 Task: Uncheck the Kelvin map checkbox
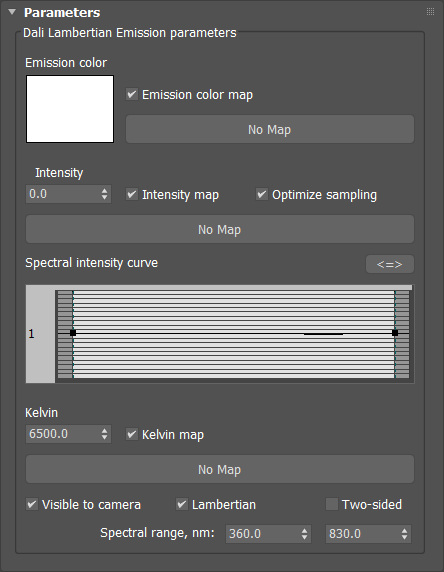pyautogui.click(x=132, y=434)
